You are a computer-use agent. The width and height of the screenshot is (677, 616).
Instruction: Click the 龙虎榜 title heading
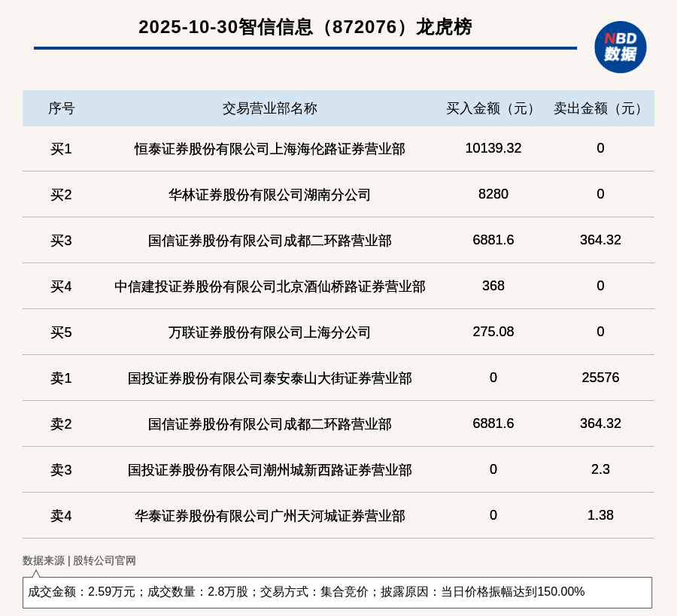[x=305, y=27]
